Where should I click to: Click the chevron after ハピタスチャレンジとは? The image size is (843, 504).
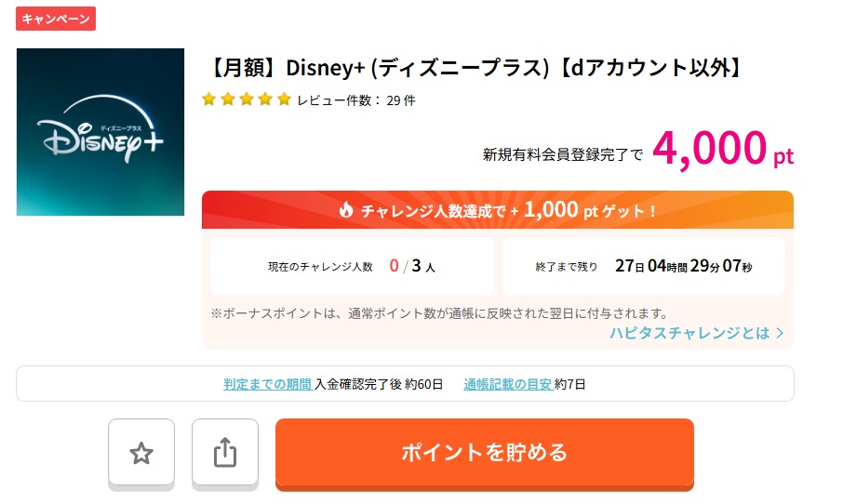coord(780,333)
